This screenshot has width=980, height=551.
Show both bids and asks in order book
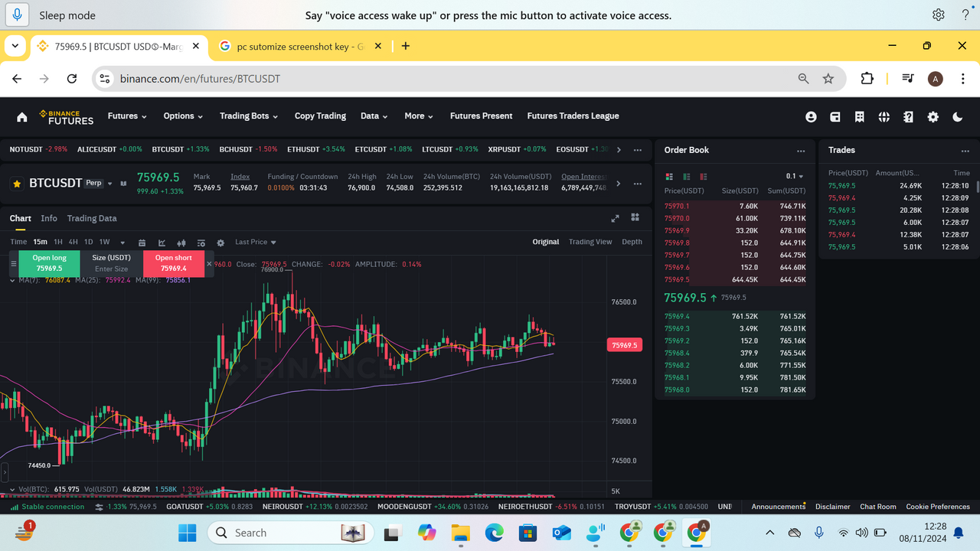[x=669, y=177]
